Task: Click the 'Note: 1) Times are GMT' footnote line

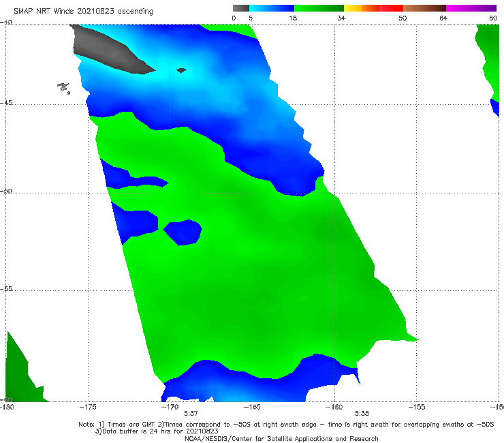Action: tap(286, 425)
